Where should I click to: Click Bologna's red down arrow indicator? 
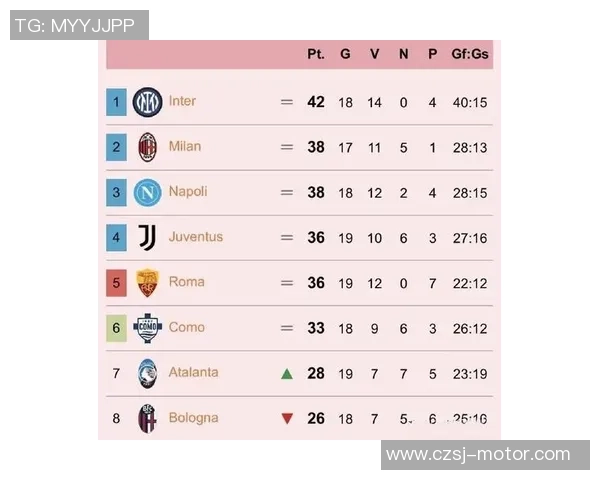click(287, 419)
